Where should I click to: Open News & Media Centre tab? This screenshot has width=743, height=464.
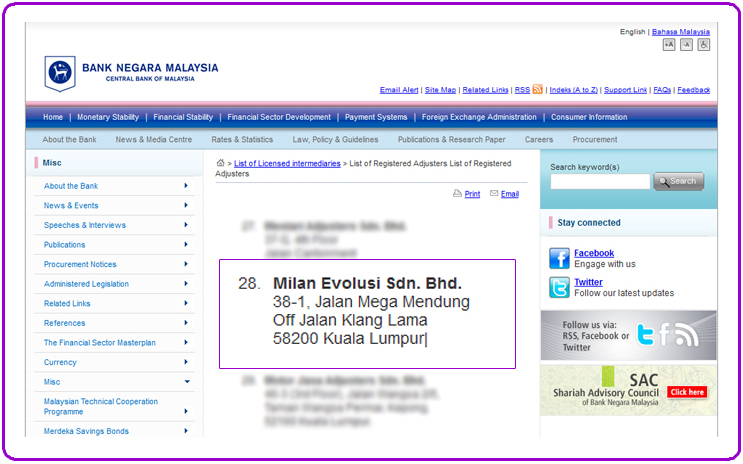(154, 139)
